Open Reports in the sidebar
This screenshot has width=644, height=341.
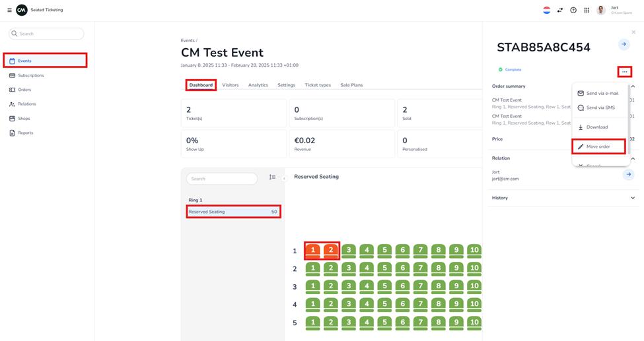[25, 133]
